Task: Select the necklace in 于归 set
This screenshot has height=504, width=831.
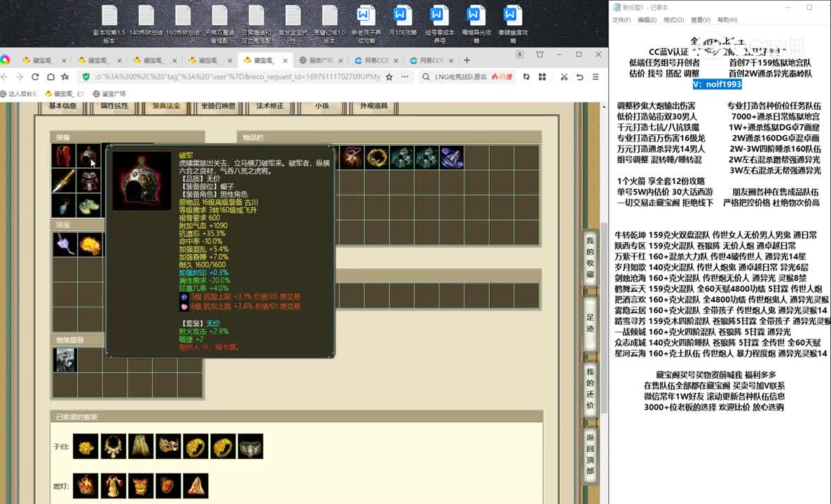Action: tap(114, 447)
